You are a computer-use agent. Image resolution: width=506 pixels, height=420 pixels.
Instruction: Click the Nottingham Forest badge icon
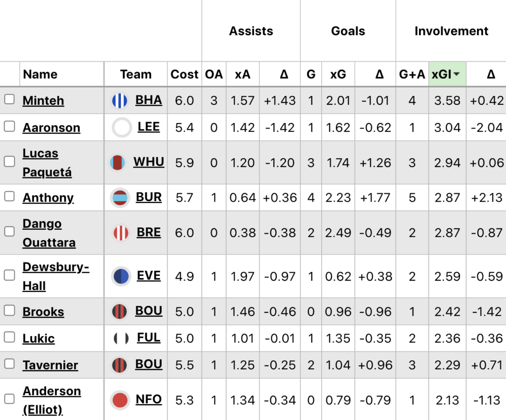point(121,400)
